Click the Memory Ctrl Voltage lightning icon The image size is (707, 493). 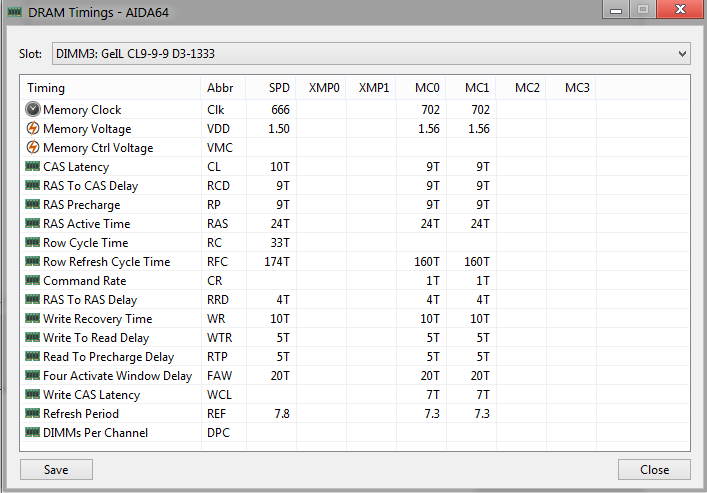tap(32, 147)
